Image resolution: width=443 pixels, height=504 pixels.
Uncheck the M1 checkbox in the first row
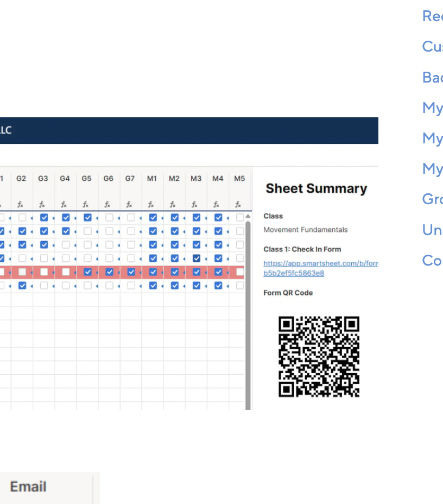(x=153, y=218)
